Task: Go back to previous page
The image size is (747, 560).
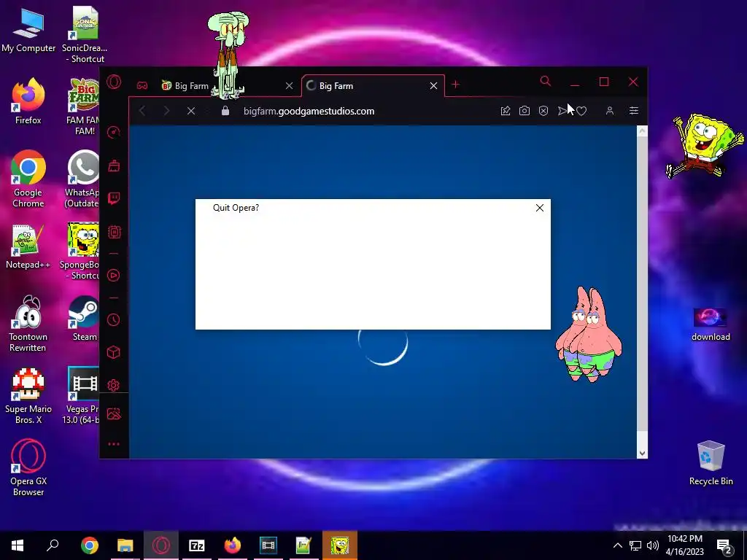Action: (142, 111)
